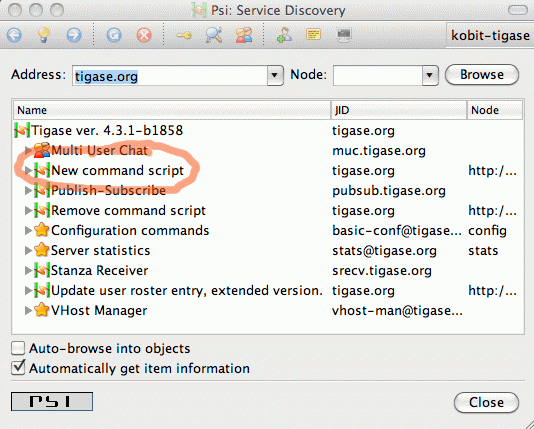Viewport: 534px width, 429px height.
Task: Click the reload circular arrow icon
Action: pyautogui.click(x=114, y=35)
